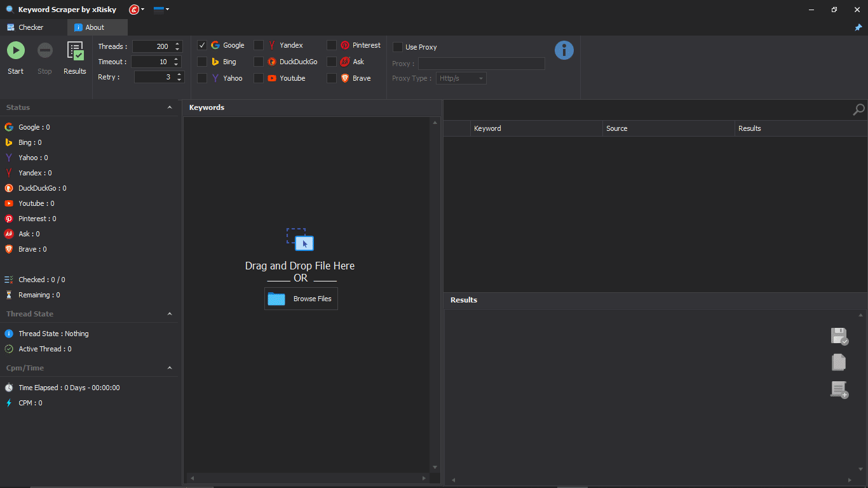Click the copy results document icon
This screenshot has height=488, width=868.
[839, 362]
